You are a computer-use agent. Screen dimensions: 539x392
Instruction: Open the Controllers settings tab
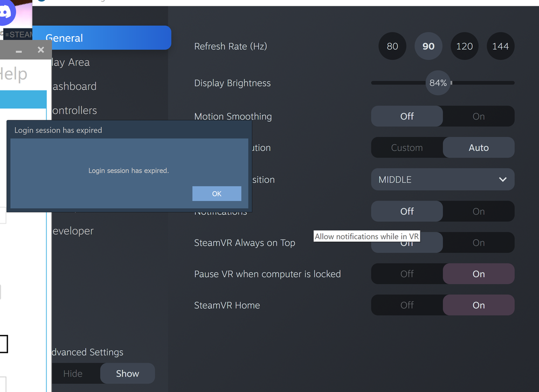(74, 110)
